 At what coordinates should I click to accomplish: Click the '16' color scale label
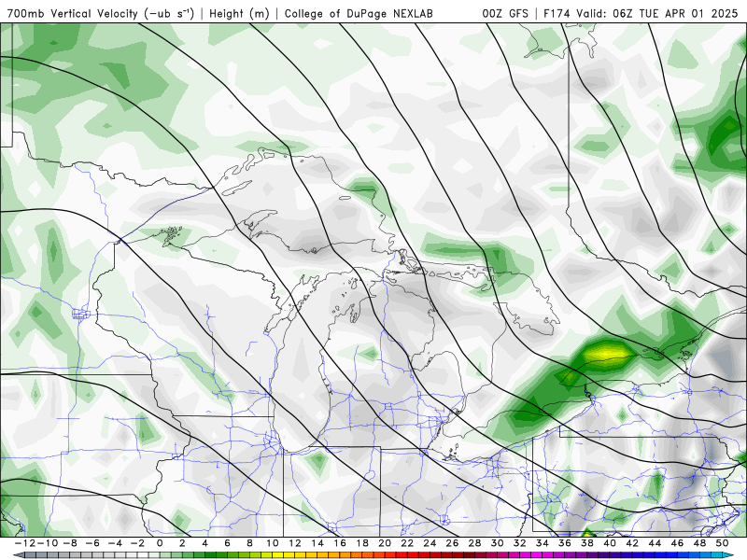pos(340,543)
